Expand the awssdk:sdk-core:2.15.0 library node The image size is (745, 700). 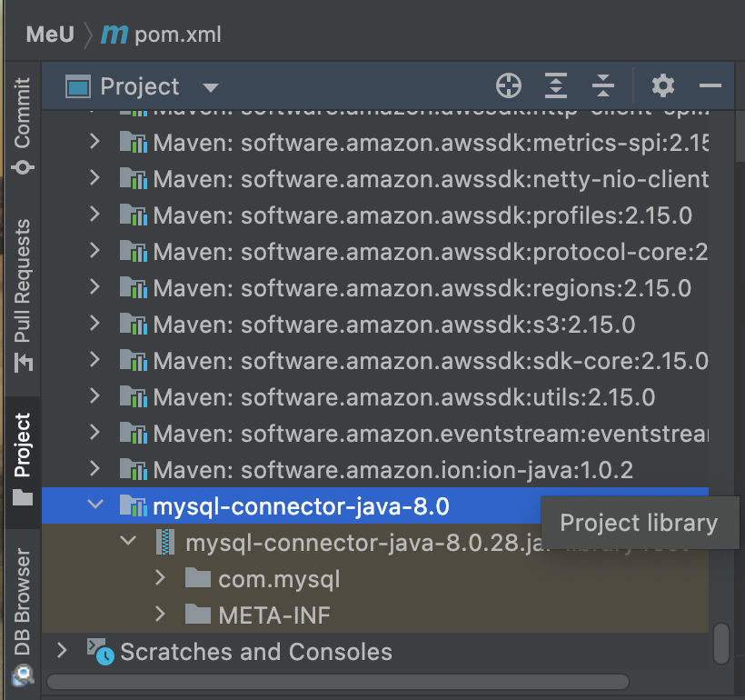click(x=94, y=359)
